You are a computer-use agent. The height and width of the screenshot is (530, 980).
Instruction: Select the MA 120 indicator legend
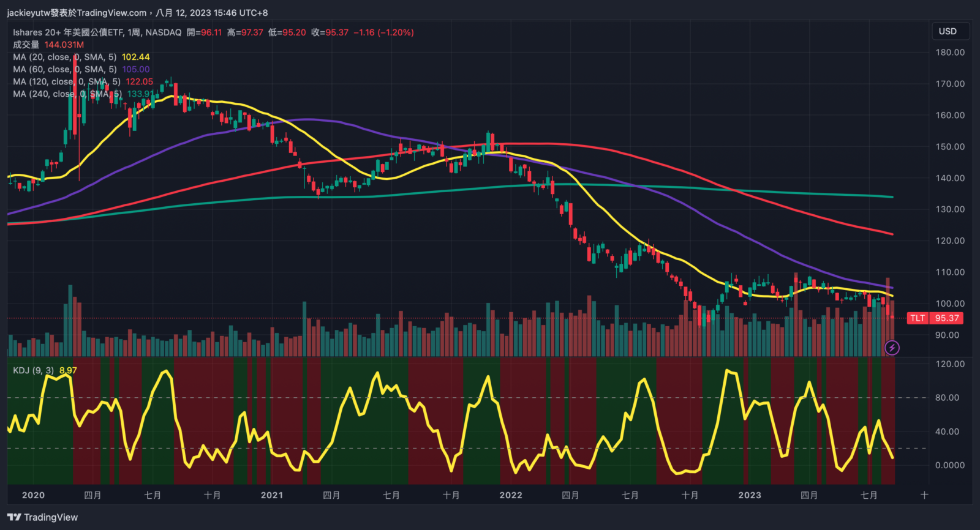(66, 81)
